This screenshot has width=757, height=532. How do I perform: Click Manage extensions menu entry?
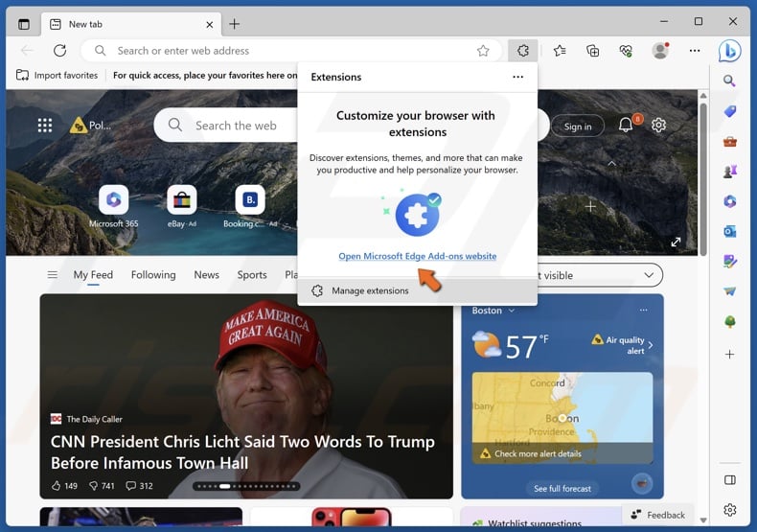click(x=417, y=290)
